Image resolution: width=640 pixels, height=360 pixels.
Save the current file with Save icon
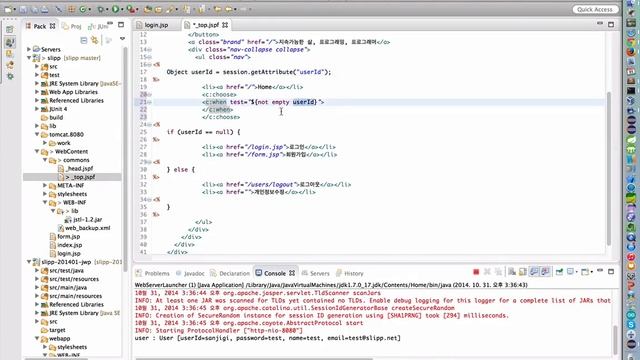pos(24,9)
